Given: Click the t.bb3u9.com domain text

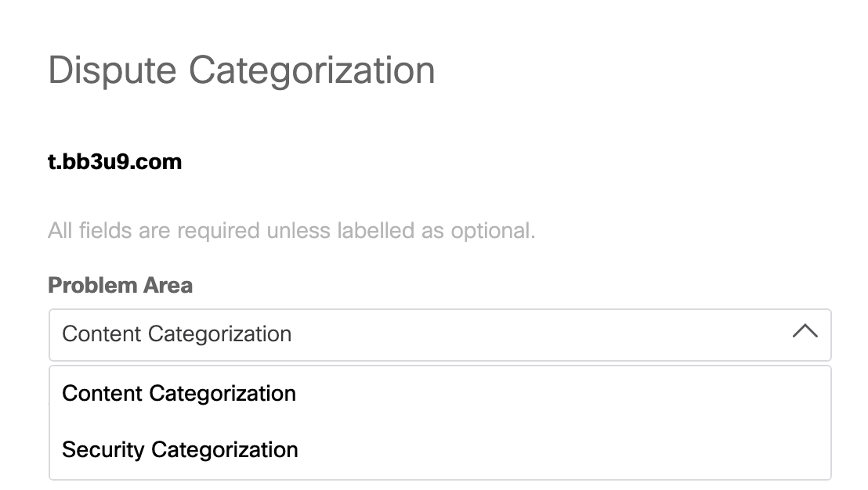Looking at the screenshot, I should coord(114,162).
